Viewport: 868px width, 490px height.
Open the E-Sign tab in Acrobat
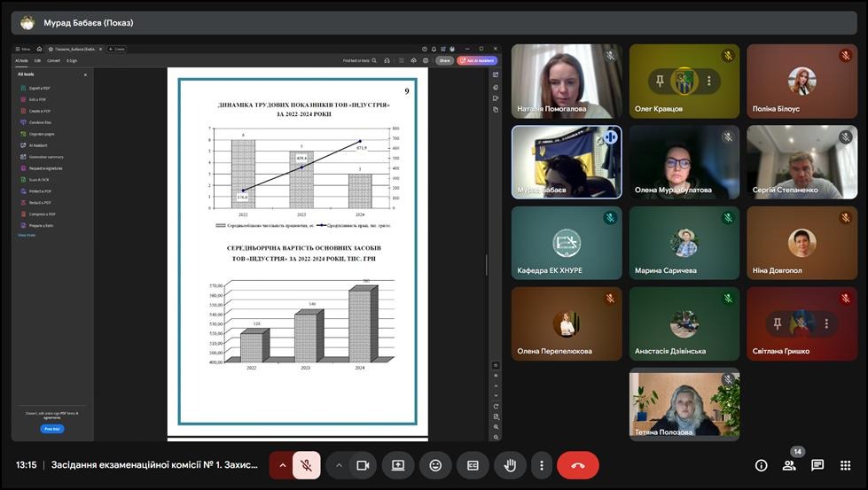pyautogui.click(x=72, y=60)
